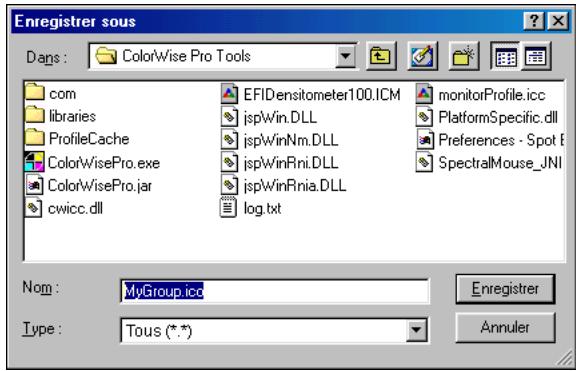Click the file name "jspWinRni.DLL"

coord(291,163)
